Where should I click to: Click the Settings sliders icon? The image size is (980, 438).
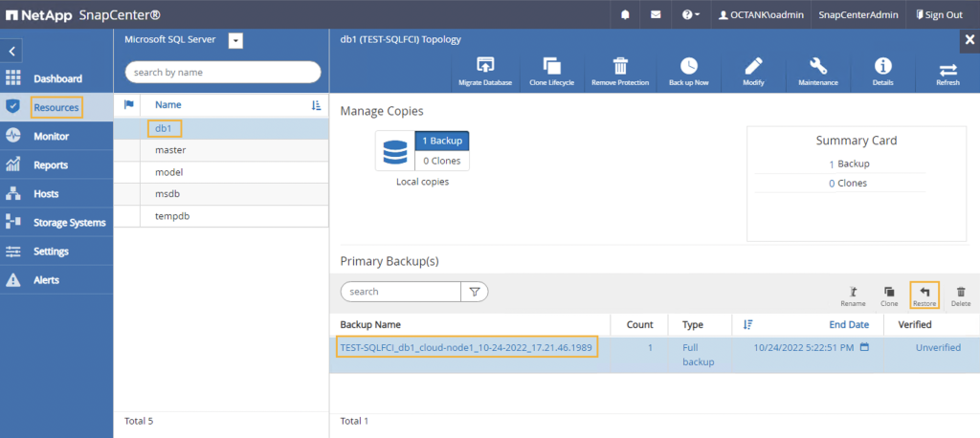click(13, 252)
